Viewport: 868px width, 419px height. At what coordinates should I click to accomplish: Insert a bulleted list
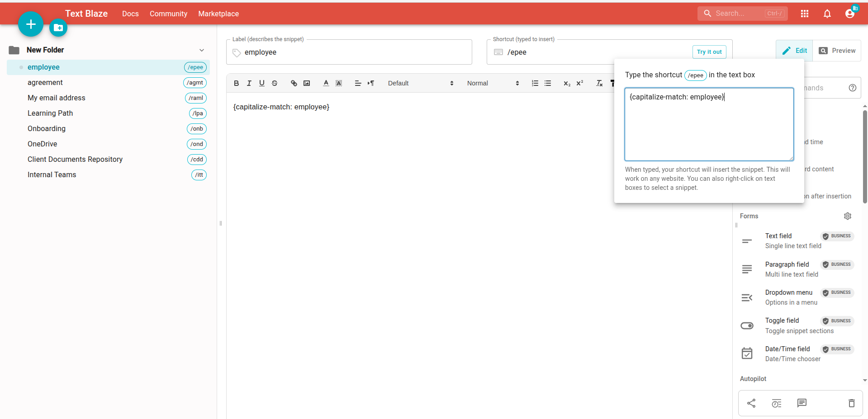point(548,83)
